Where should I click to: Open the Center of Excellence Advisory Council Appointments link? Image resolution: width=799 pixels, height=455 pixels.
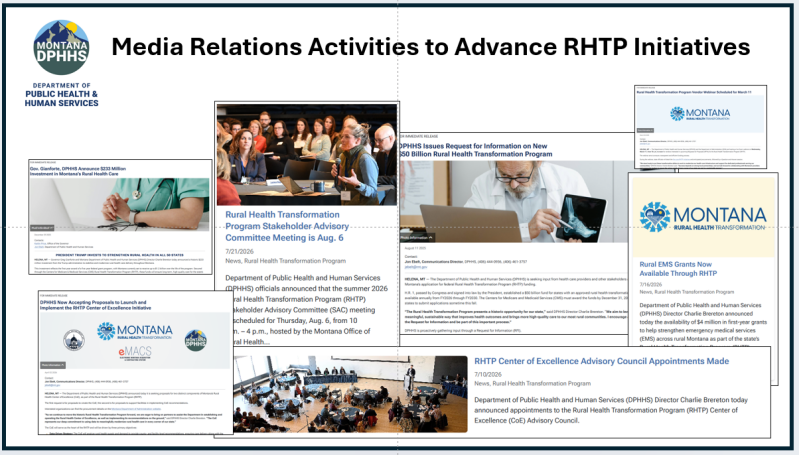(602, 361)
